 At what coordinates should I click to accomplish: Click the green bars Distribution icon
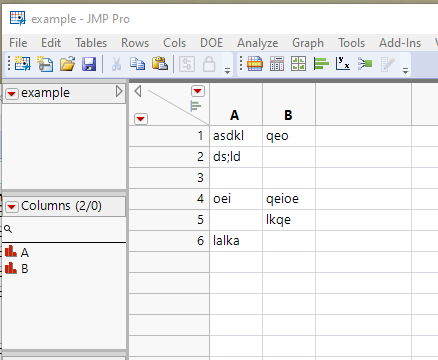(x=321, y=63)
